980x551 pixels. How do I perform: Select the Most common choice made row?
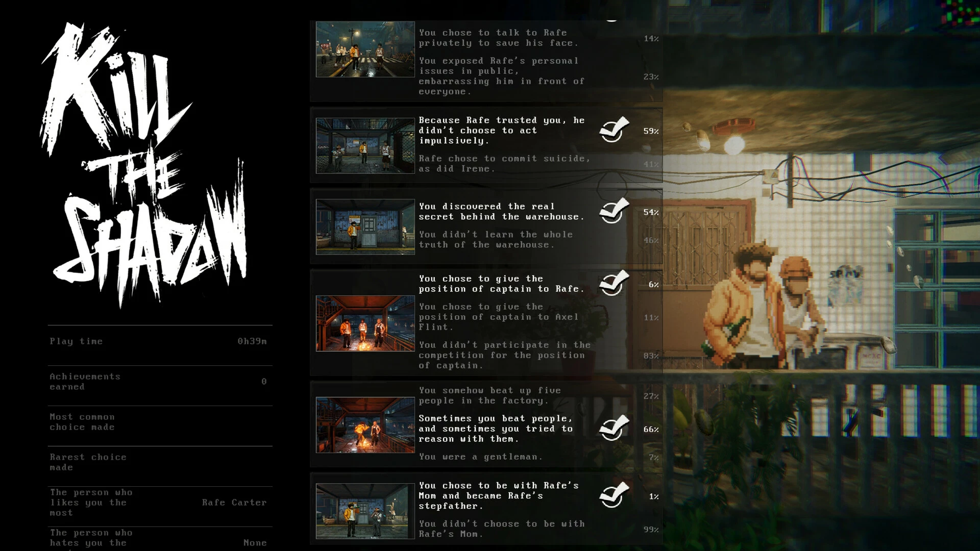click(160, 422)
